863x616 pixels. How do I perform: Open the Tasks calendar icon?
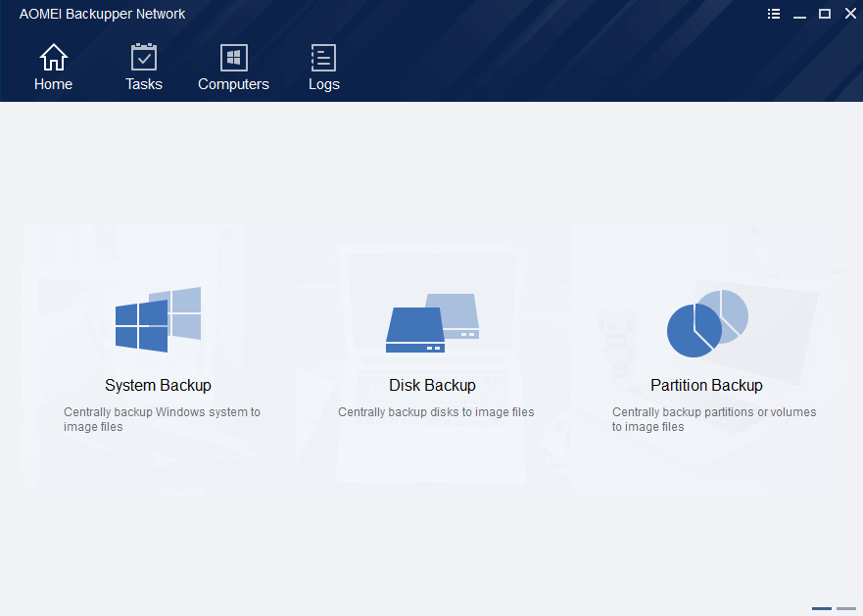[144, 57]
